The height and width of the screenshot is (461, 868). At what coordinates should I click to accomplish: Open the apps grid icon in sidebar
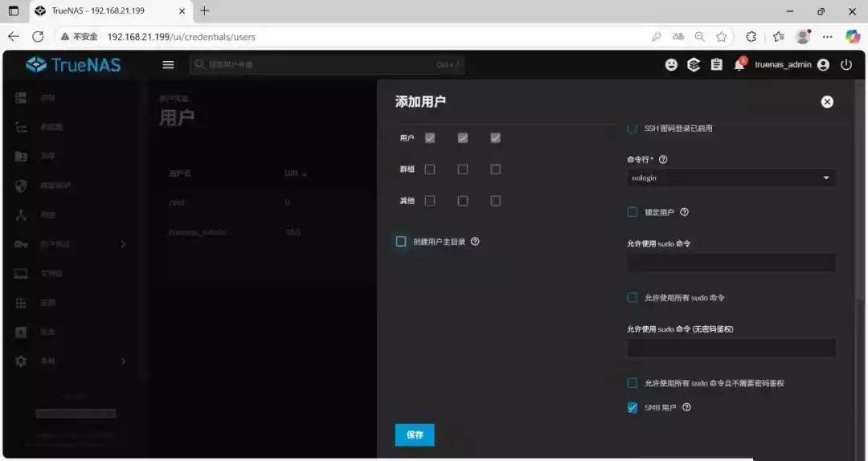[x=20, y=303]
